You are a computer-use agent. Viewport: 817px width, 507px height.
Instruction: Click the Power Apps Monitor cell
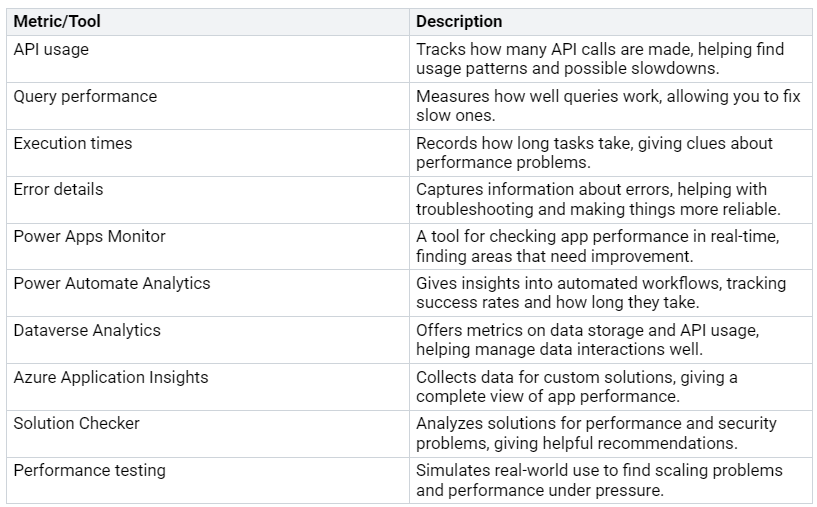[89, 236]
